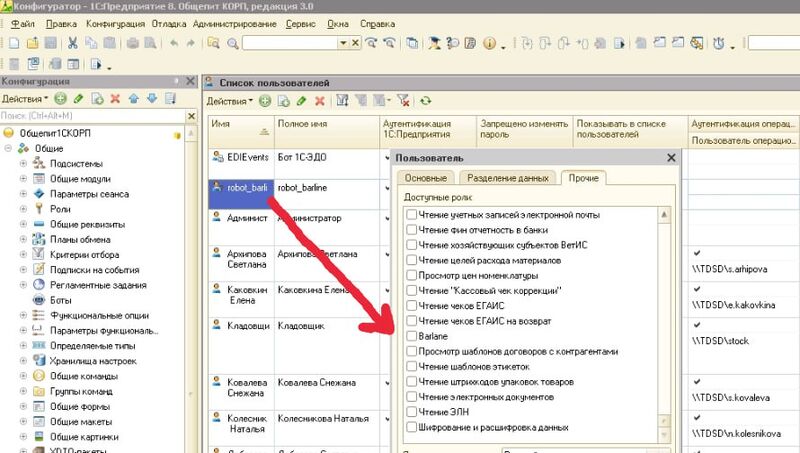The height and width of the screenshot is (453, 800).
Task: Check 'Чтение учетных записей электронной почты' role
Action: 412,215
